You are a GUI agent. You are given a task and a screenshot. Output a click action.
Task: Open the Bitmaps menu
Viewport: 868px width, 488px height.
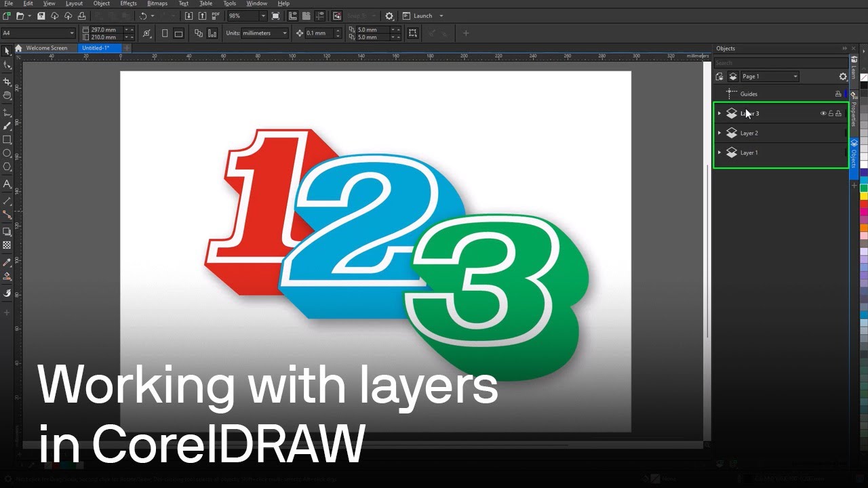(x=157, y=3)
